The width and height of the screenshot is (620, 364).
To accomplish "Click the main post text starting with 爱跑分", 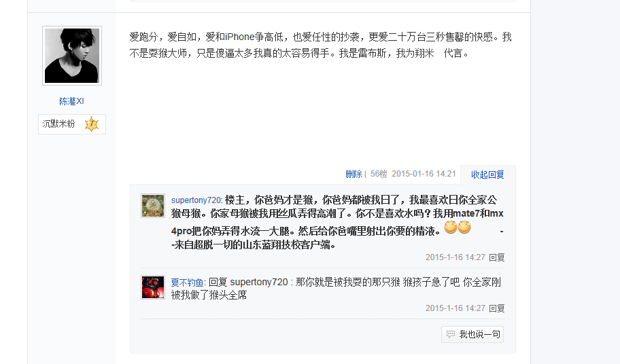I will click(x=320, y=45).
